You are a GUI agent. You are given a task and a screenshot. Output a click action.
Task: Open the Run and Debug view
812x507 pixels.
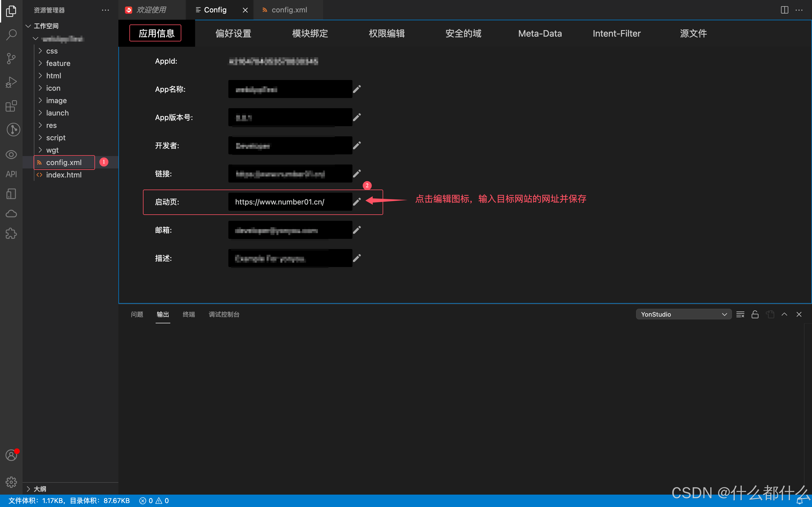11,82
